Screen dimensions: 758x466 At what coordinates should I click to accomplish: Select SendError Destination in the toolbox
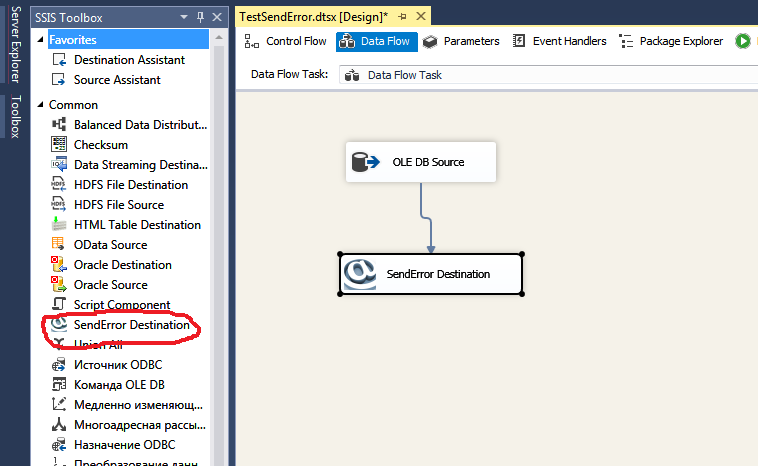point(130,325)
